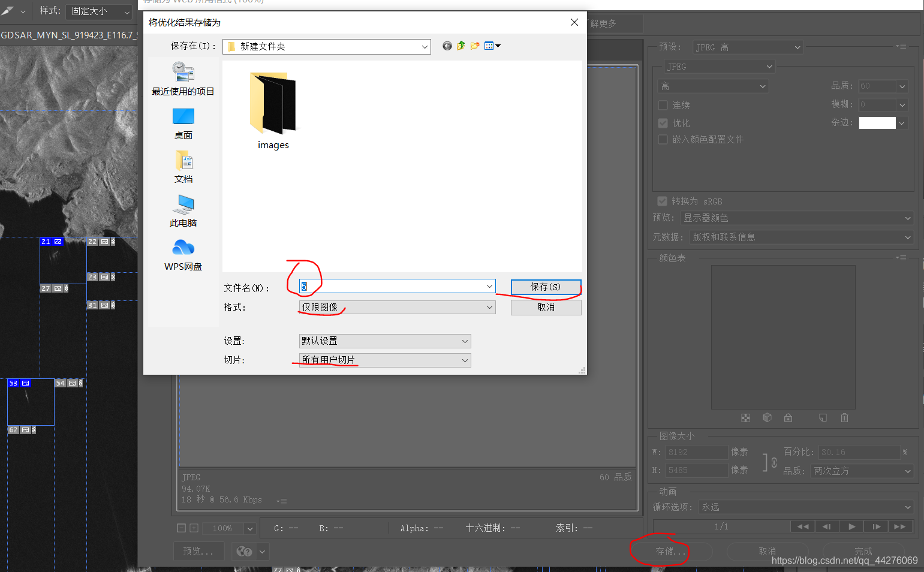The height and width of the screenshot is (572, 924).
Task: Open the 设置 default settings dropdown
Action: [x=385, y=341]
